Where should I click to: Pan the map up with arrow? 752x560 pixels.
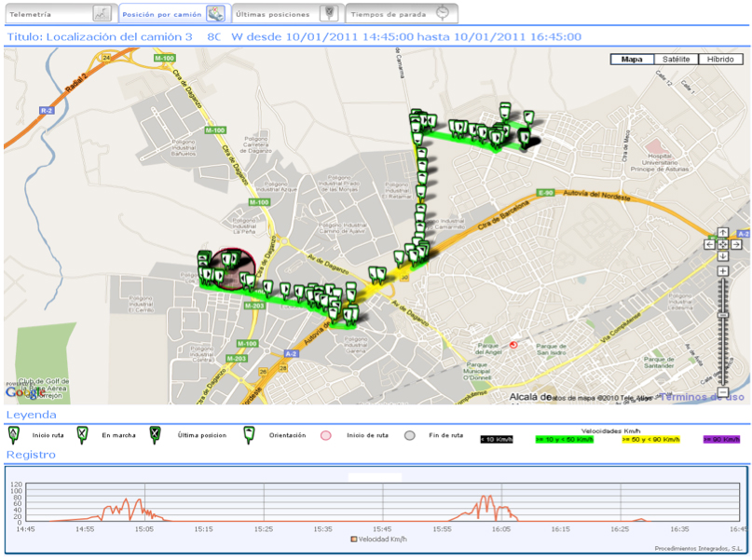click(x=723, y=233)
